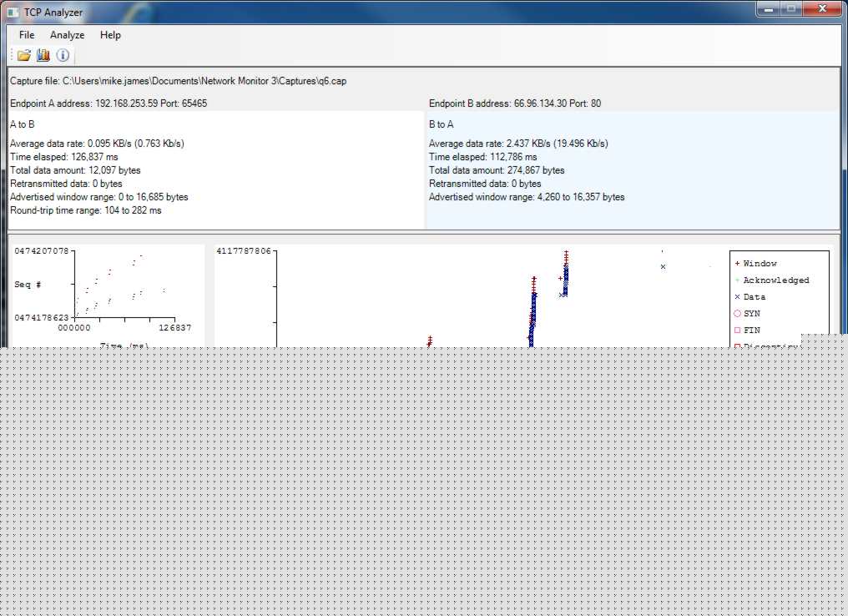Image resolution: width=848 pixels, height=616 pixels.
Task: Click Time elapsed 126,837 ms line
Action: click(63, 157)
